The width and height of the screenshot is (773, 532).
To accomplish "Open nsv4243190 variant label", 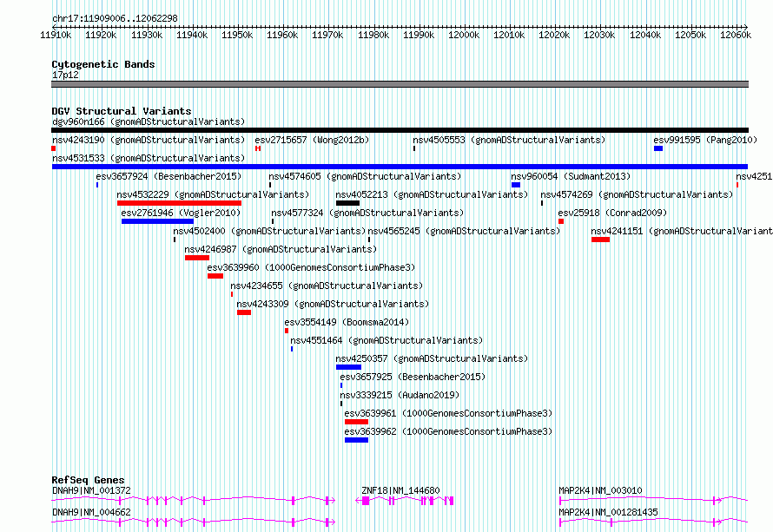I will [x=149, y=140].
